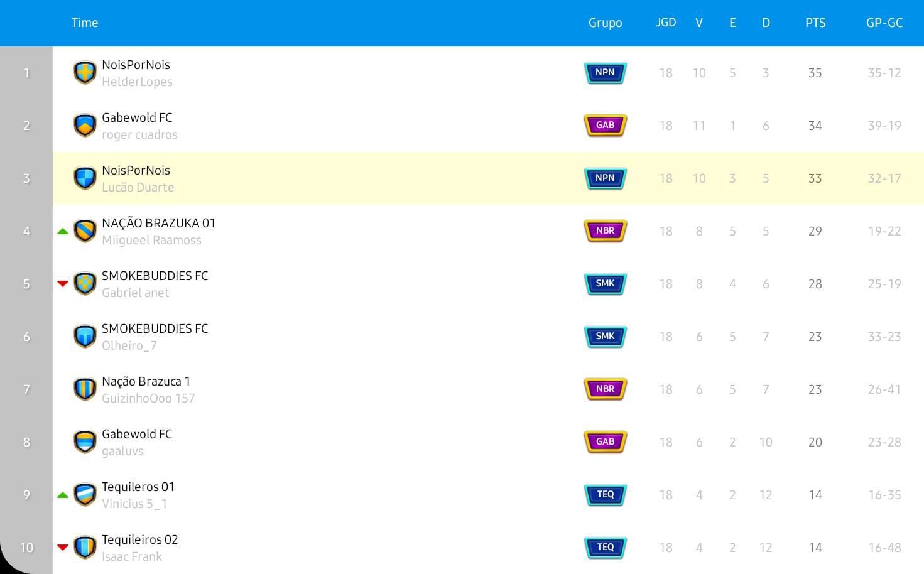The image size is (924, 574).
Task: Open gaaluvs Gabewold FC crest
Action: pyautogui.click(x=85, y=442)
